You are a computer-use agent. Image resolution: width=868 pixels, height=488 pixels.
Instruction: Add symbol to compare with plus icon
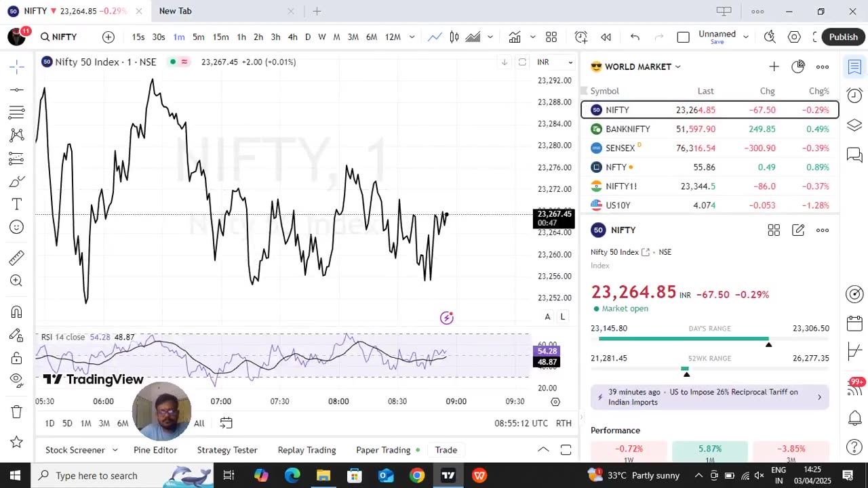coord(108,37)
